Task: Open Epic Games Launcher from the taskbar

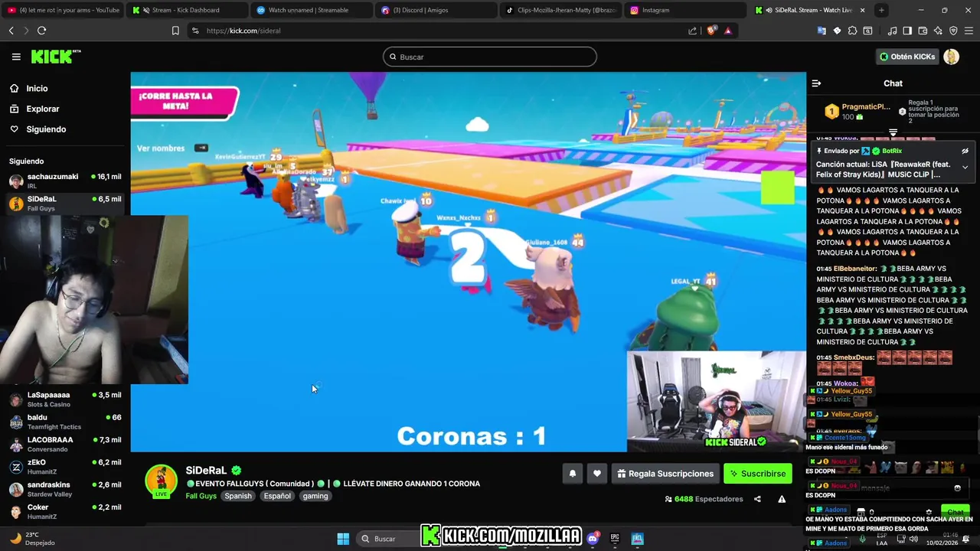Action: coord(615,539)
